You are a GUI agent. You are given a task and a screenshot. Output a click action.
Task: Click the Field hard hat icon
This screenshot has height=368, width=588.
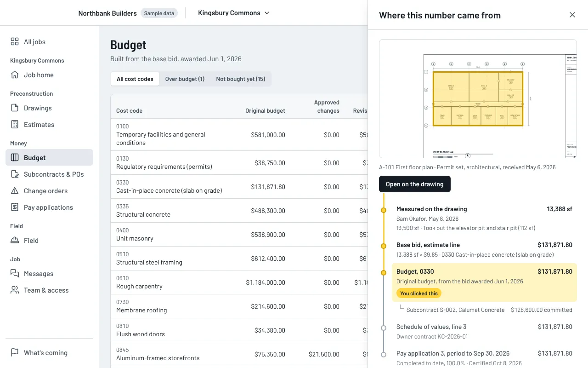pos(15,241)
